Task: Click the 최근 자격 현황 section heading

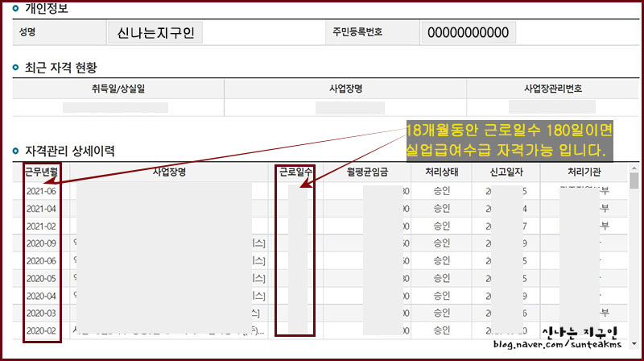Action: [x=61, y=68]
